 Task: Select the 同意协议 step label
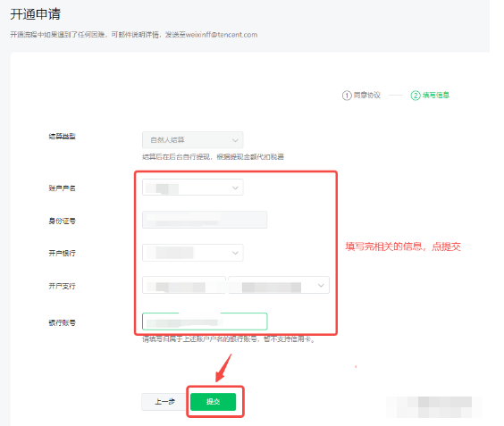[x=367, y=95]
